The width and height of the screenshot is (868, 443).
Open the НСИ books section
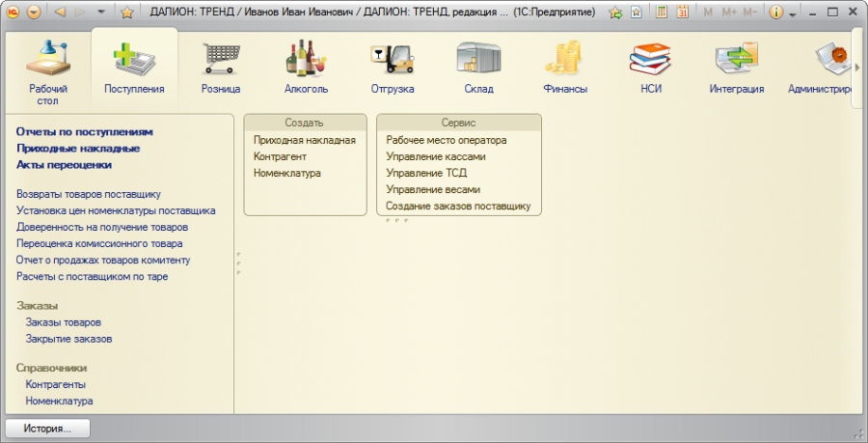coord(651,68)
